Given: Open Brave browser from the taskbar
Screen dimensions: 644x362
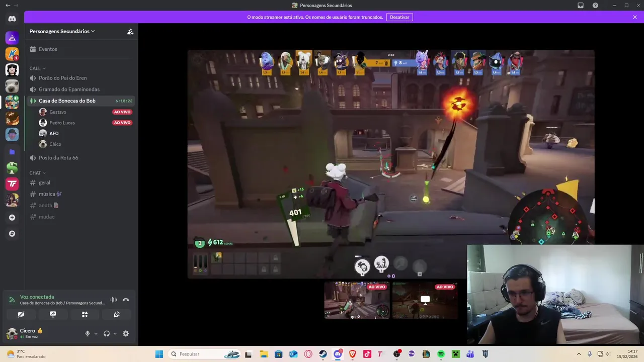Looking at the screenshot, I should pos(352,354).
